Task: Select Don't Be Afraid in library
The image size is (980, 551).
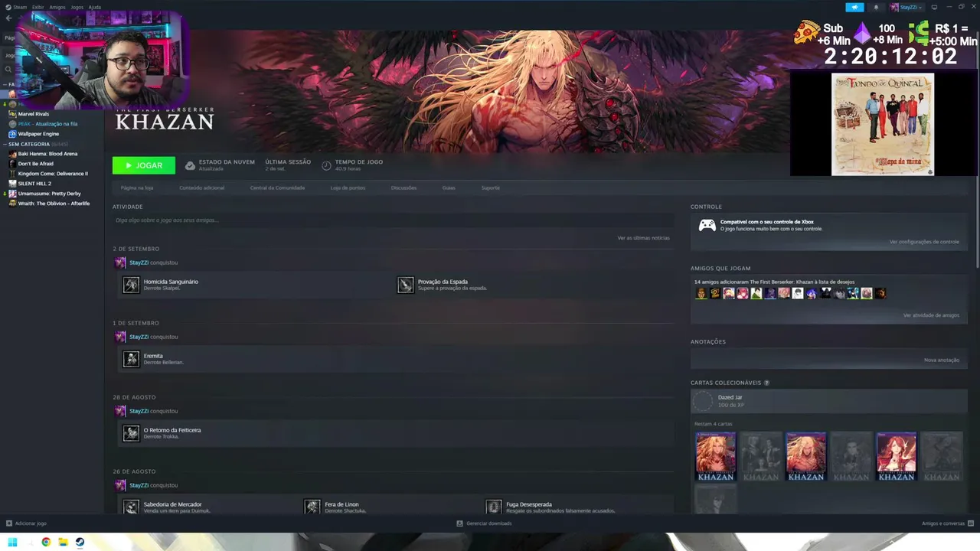Action: tap(35, 164)
